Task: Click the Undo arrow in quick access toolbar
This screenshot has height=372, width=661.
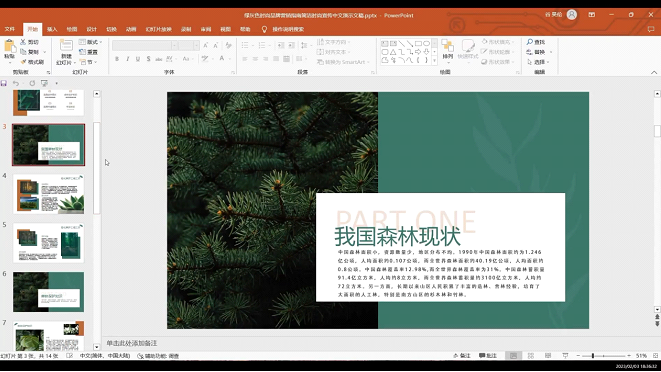Action: [x=16, y=83]
